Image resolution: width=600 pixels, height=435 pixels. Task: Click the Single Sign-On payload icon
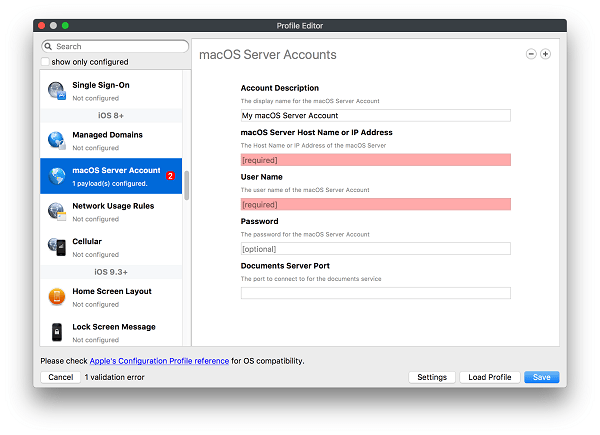[57, 91]
